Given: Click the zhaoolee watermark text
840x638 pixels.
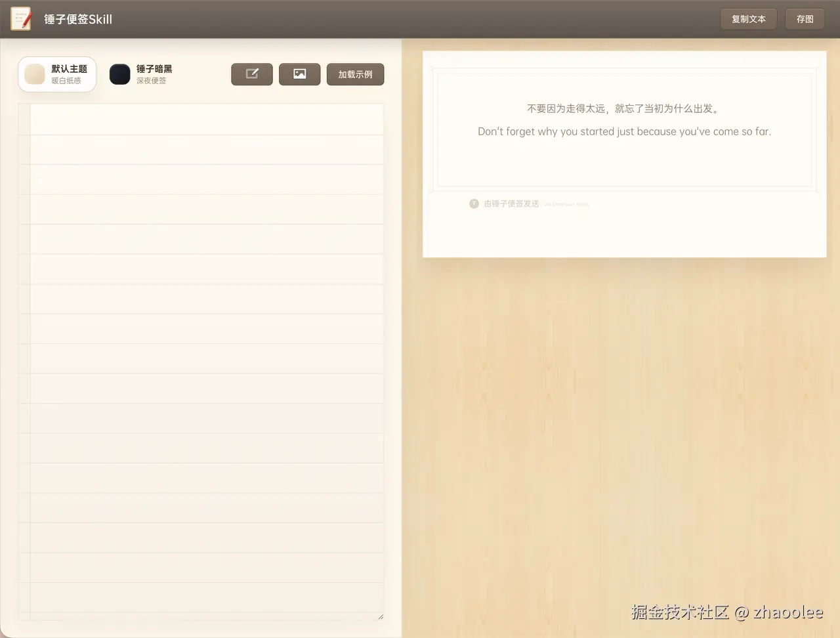Looking at the screenshot, I should point(726,612).
